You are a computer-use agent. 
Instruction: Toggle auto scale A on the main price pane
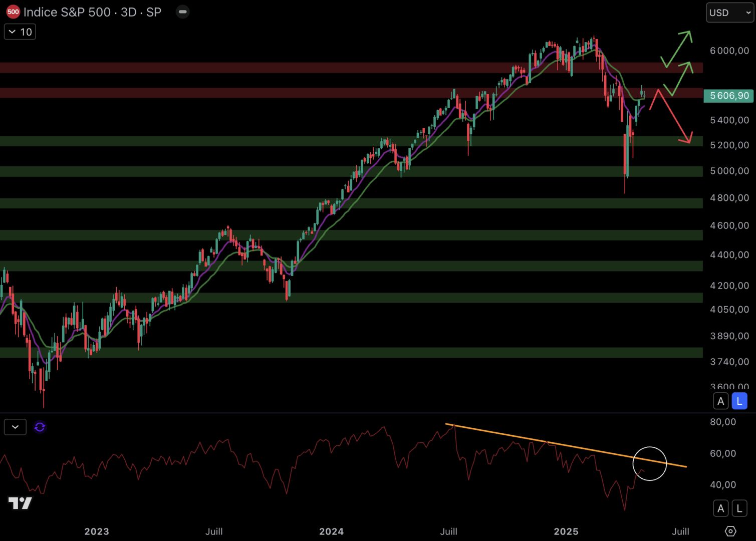pyautogui.click(x=721, y=401)
